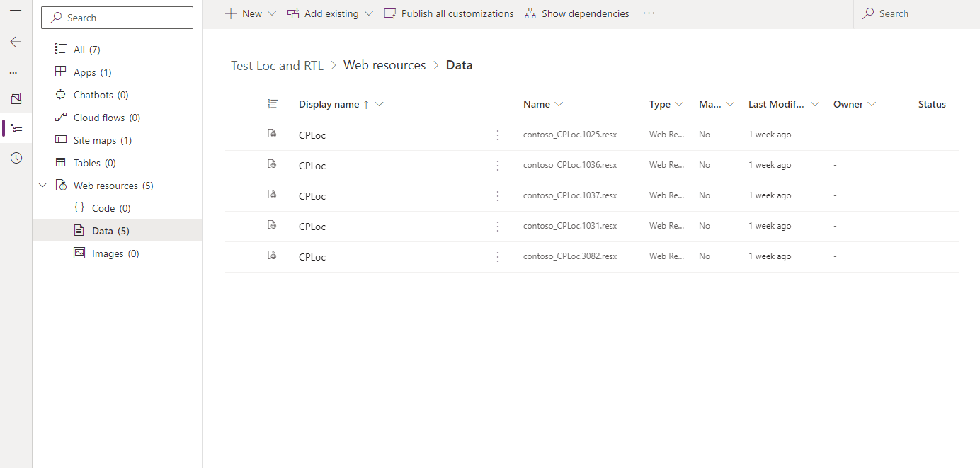Expand the Add existing dropdown

(x=367, y=13)
